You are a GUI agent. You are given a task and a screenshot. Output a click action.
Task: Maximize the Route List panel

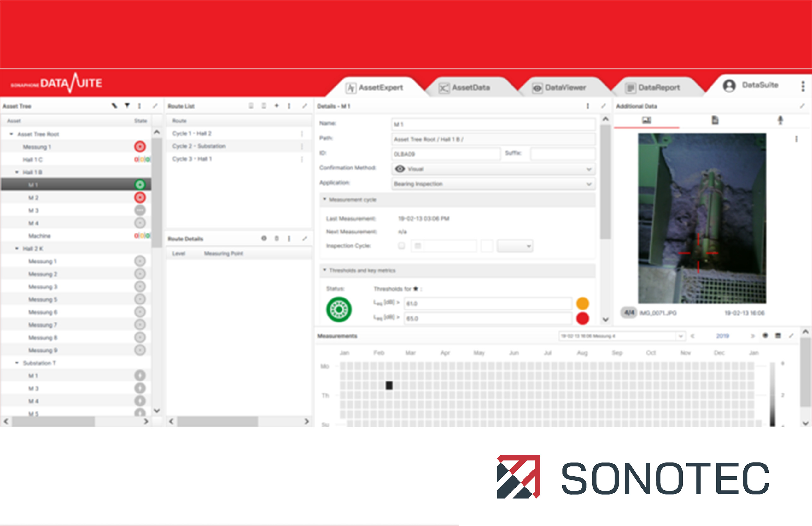point(304,106)
